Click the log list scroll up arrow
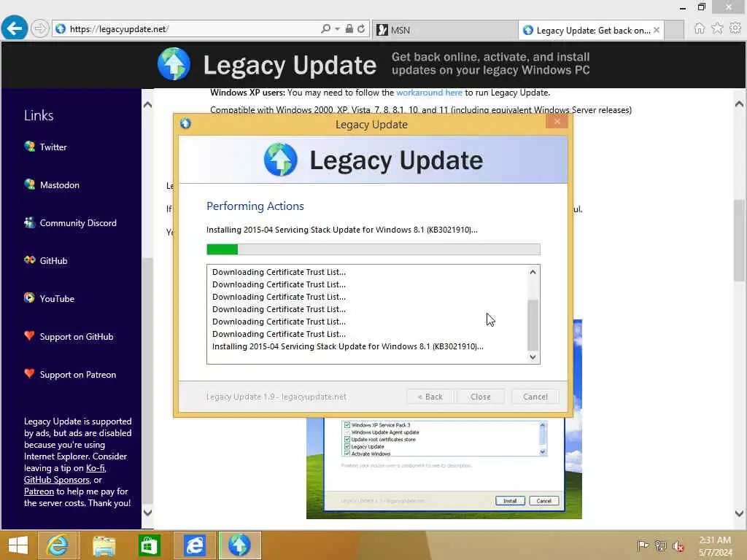The width and height of the screenshot is (747, 560). (x=533, y=272)
